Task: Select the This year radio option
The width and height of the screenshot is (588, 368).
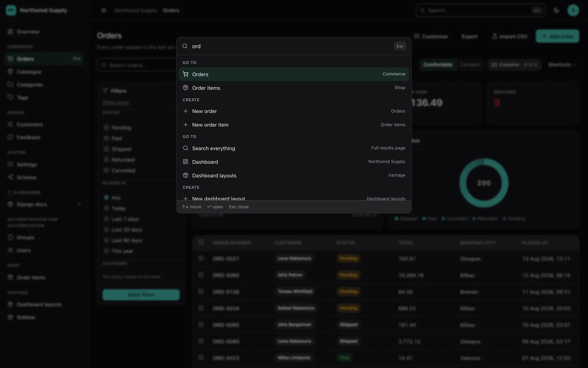Action: [106, 251]
